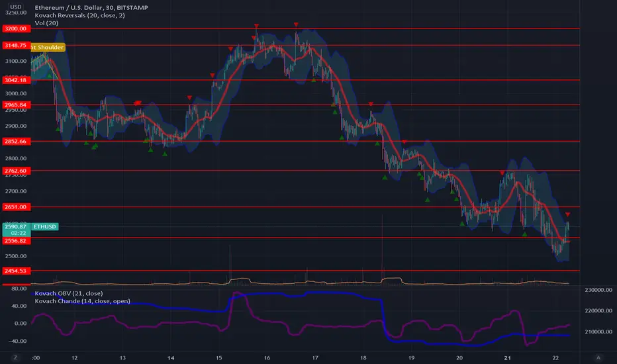The image size is (617, 364).
Task: Click the 02:22 countdown timer label
Action: [18, 233]
